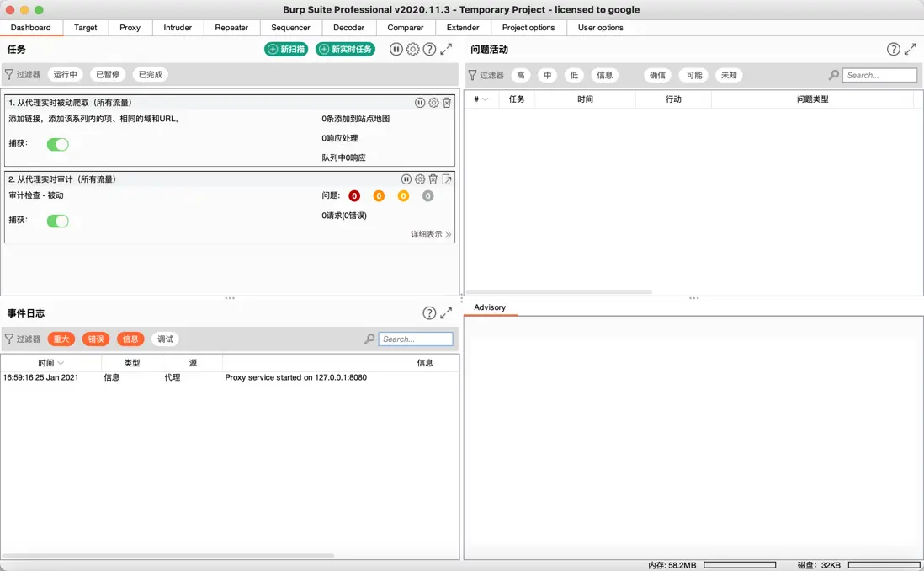
Task: Click disk usage bar in status bar
Action: tap(884, 565)
